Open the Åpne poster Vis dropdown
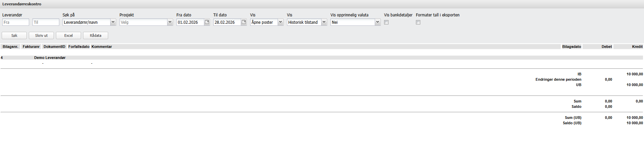644x144 pixels. click(280, 22)
